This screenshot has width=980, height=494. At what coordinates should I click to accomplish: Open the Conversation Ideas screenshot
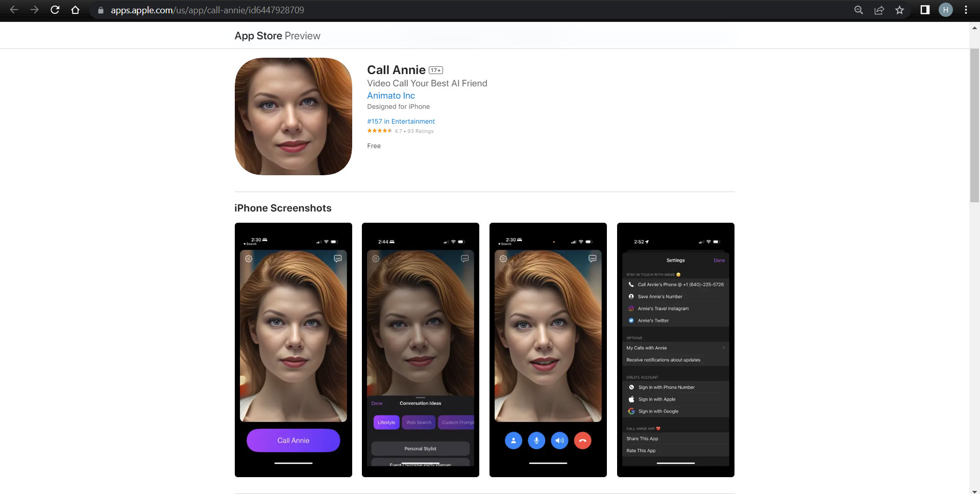click(420, 350)
